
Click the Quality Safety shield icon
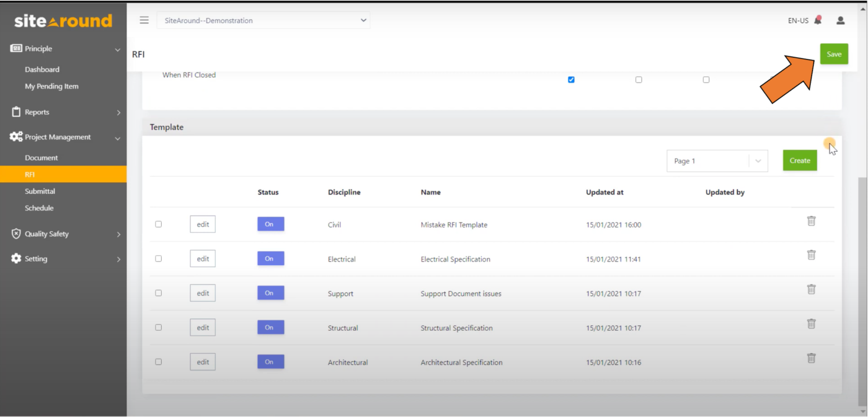15,234
